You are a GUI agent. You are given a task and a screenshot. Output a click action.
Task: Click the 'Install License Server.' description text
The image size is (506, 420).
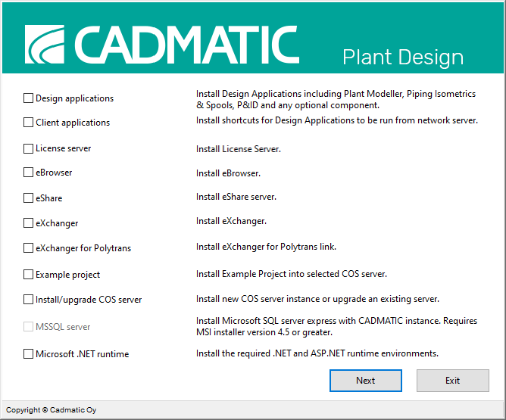pyautogui.click(x=239, y=149)
